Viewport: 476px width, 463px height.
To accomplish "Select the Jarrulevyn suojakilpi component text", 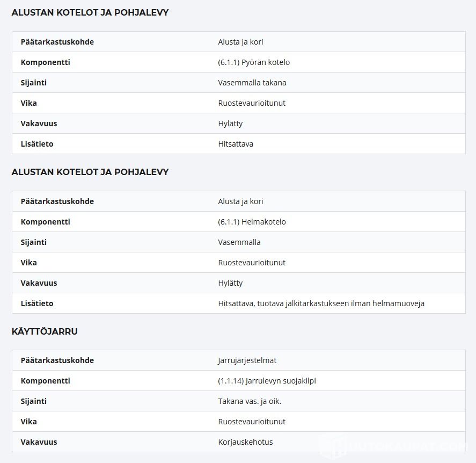I will click(267, 381).
